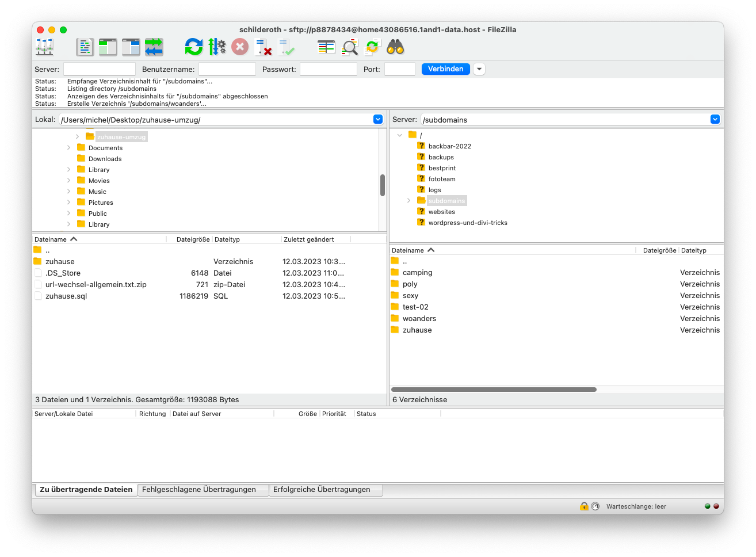The width and height of the screenshot is (756, 557).
Task: Toggle local directory tree view
Action: click(108, 47)
